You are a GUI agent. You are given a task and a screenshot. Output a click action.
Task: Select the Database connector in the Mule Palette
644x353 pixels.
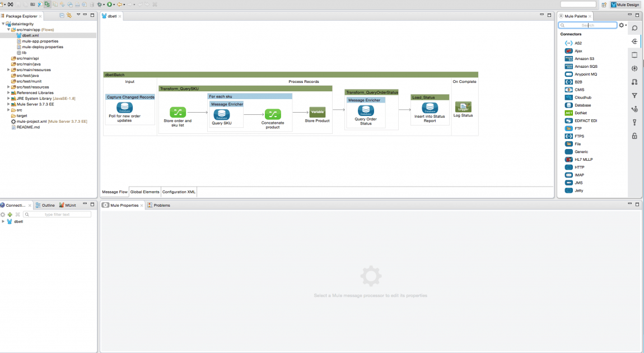tap(584, 105)
